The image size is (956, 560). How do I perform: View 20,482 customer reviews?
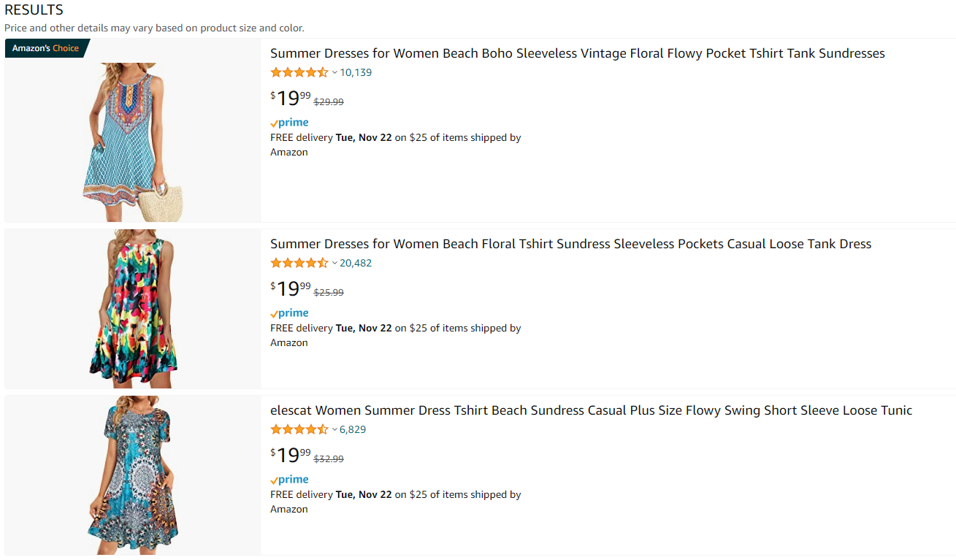(356, 263)
